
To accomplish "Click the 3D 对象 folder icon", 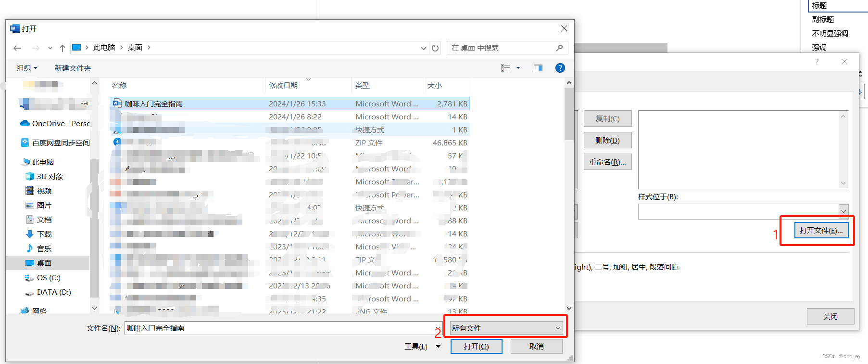I will (x=30, y=176).
